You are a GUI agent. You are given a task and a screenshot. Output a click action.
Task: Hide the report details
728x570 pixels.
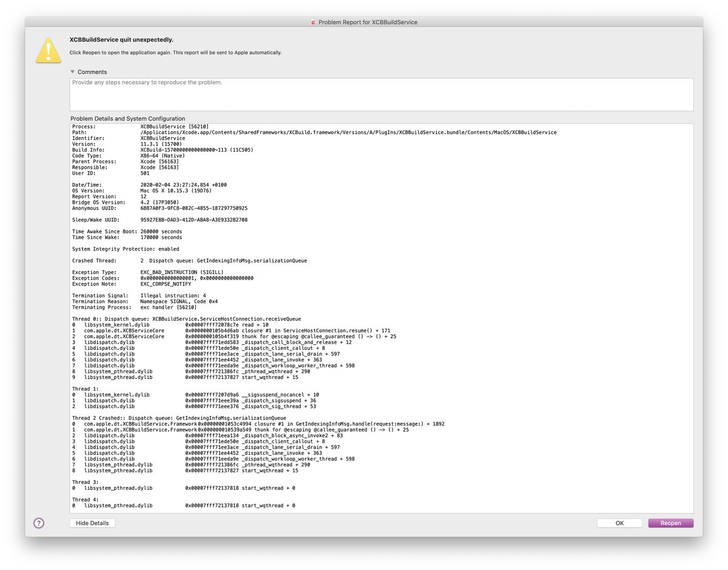(92, 523)
